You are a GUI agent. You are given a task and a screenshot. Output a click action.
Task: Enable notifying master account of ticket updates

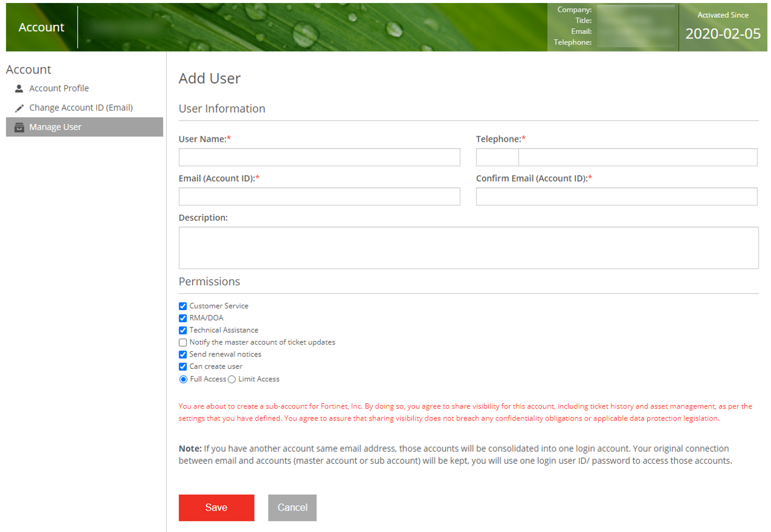pyautogui.click(x=183, y=342)
